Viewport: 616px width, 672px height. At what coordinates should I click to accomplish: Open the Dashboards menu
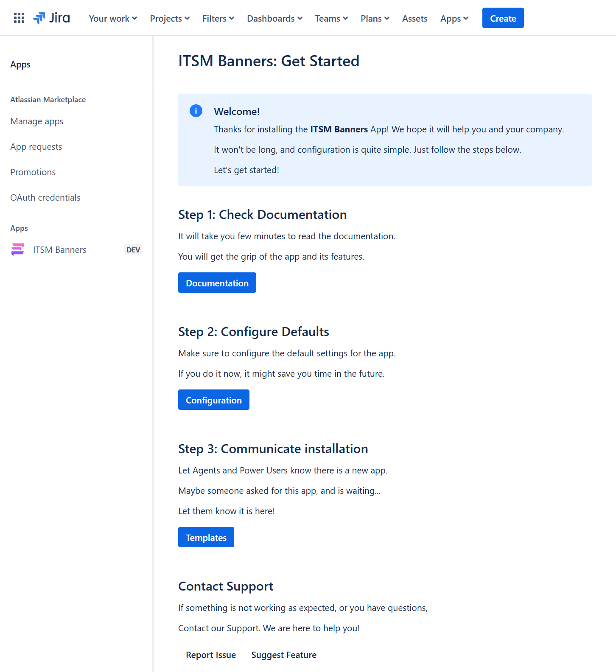click(x=274, y=18)
